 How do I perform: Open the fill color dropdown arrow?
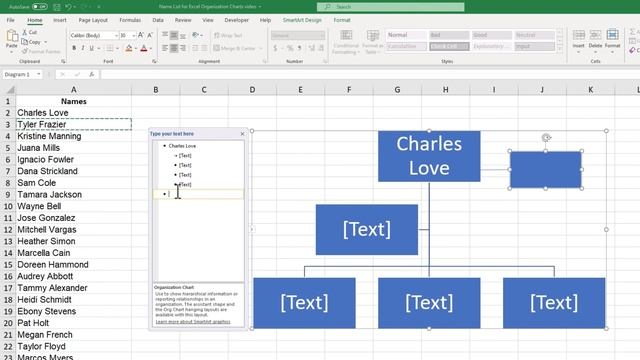point(136,49)
